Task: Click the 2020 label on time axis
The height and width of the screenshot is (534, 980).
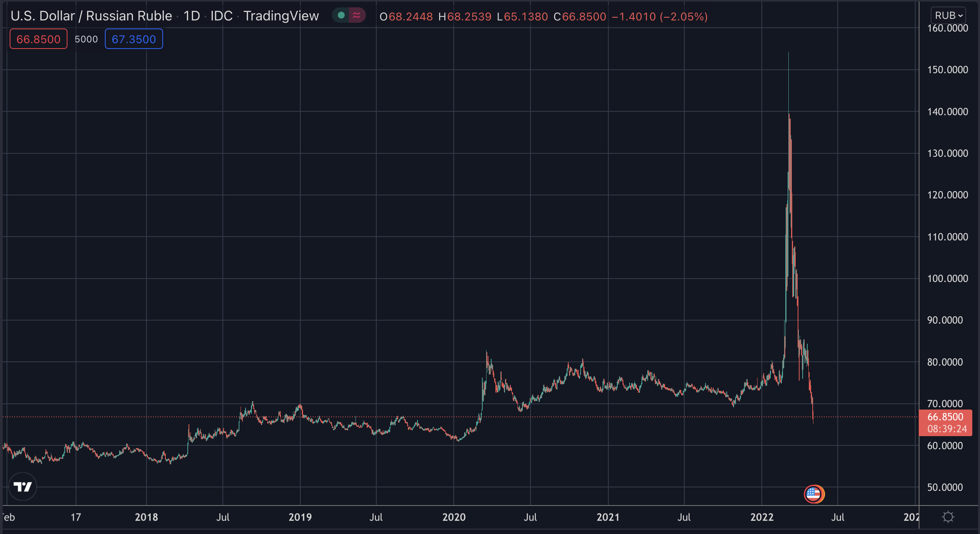Action: (454, 517)
